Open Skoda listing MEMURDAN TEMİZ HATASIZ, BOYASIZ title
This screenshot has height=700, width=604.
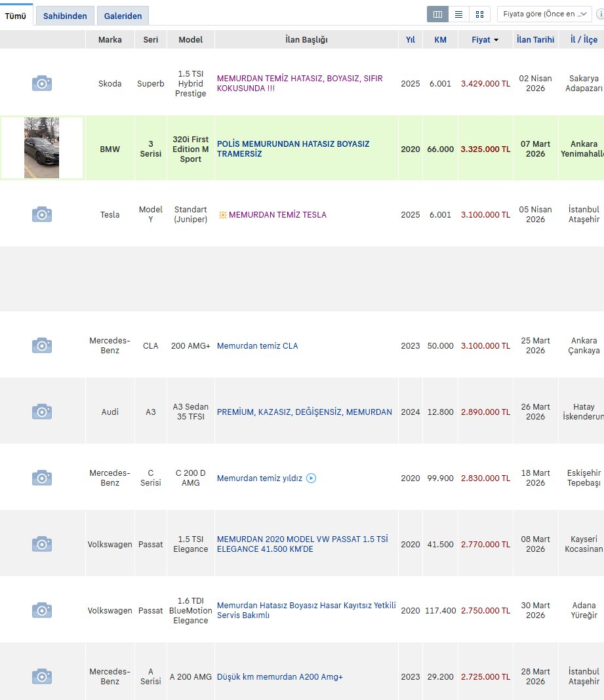tap(300, 83)
